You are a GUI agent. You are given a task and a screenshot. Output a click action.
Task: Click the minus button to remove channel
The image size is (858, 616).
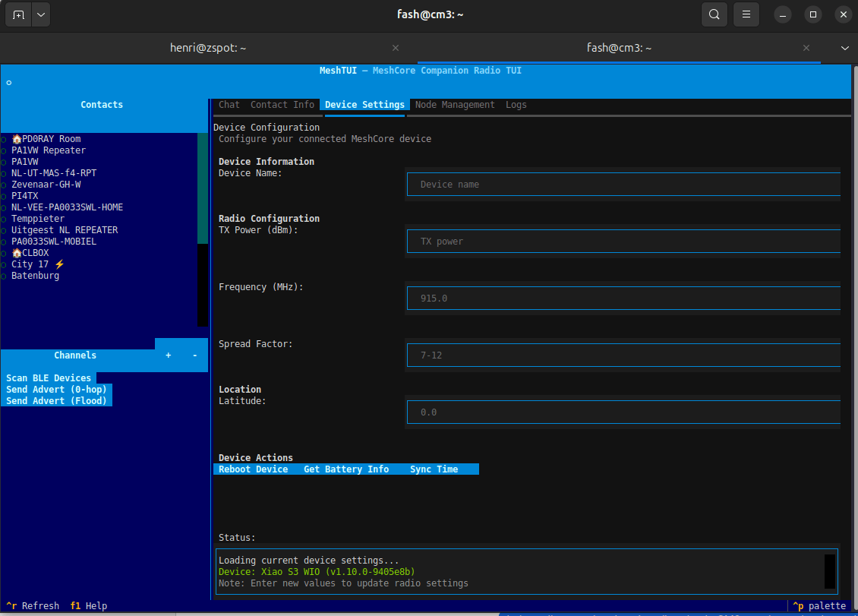(194, 355)
